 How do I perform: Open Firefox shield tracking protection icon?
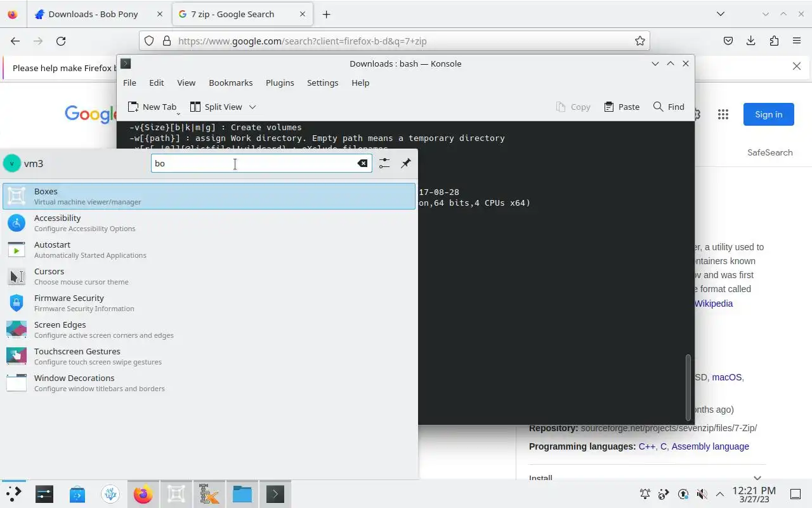(x=149, y=41)
